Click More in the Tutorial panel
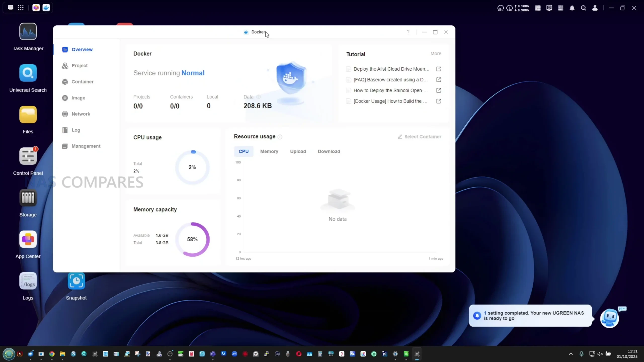This screenshot has width=644, height=362. tap(435, 54)
